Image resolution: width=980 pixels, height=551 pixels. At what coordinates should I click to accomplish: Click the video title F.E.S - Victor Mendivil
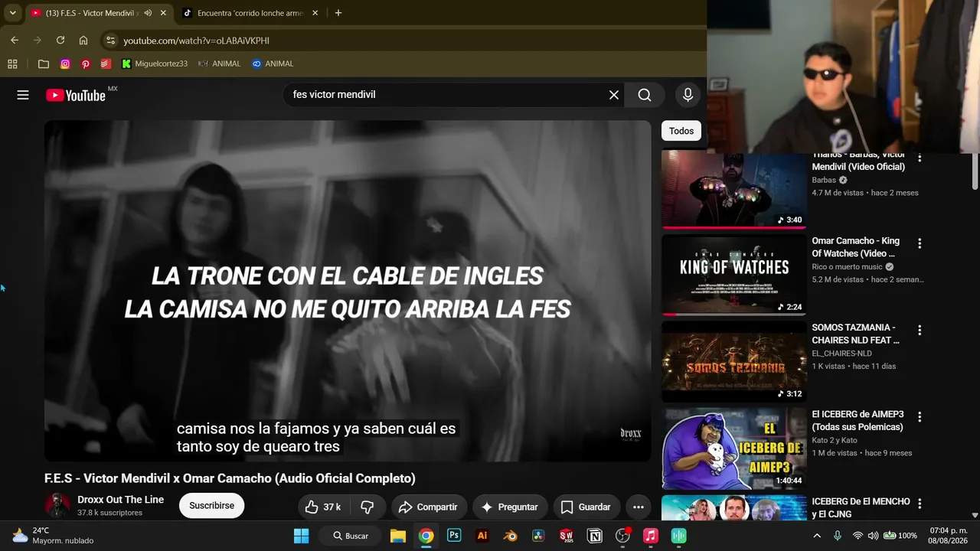pos(230,478)
